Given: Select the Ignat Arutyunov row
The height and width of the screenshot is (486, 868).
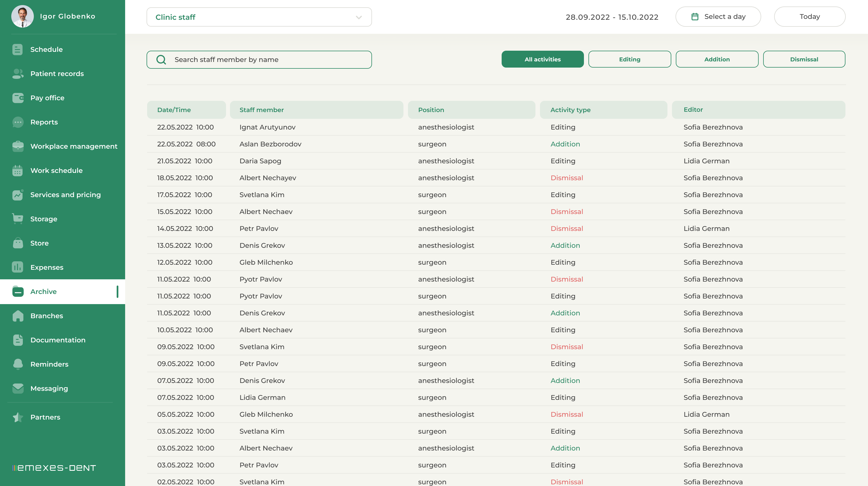Looking at the screenshot, I should tap(496, 127).
